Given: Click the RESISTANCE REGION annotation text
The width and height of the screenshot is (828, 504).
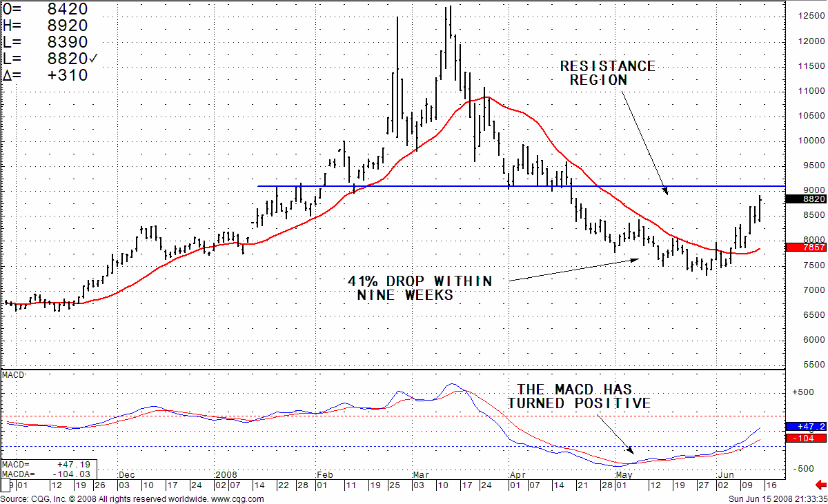Looking at the screenshot, I should pyautogui.click(x=606, y=73).
